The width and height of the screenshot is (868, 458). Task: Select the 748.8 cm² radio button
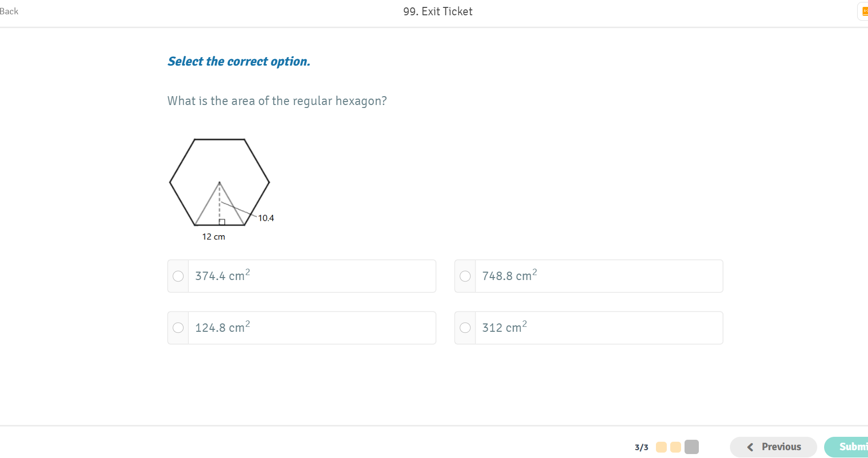point(465,276)
